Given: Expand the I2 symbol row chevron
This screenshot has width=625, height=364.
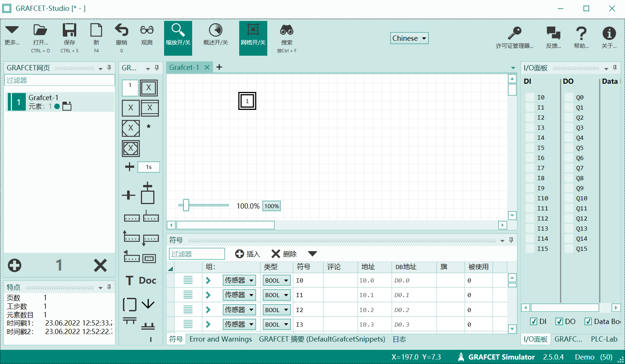Looking at the screenshot, I should pos(208,310).
